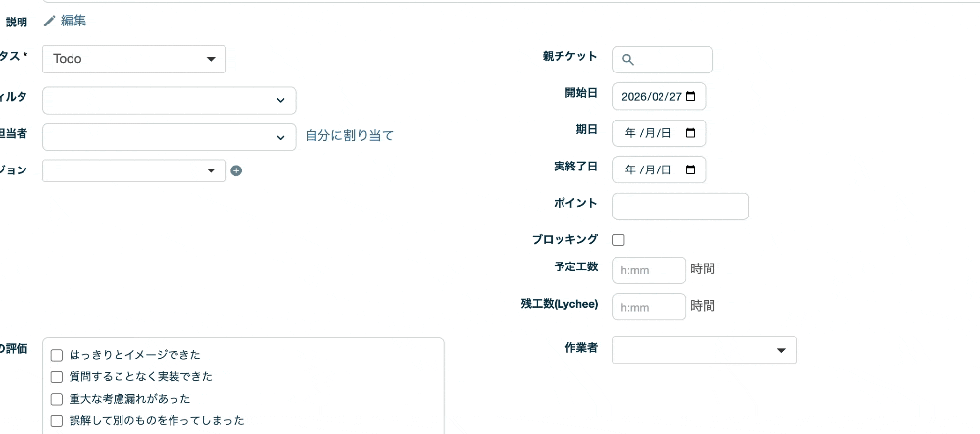This screenshot has width=980, height=434.
Task: Click the 編集 link for description
Action: [73, 21]
